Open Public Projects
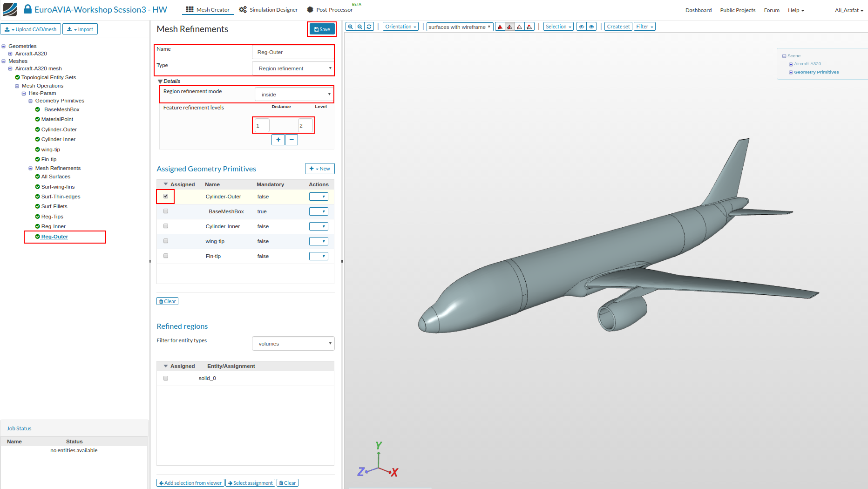Image resolution: width=868 pixels, height=489 pixels. click(x=738, y=10)
